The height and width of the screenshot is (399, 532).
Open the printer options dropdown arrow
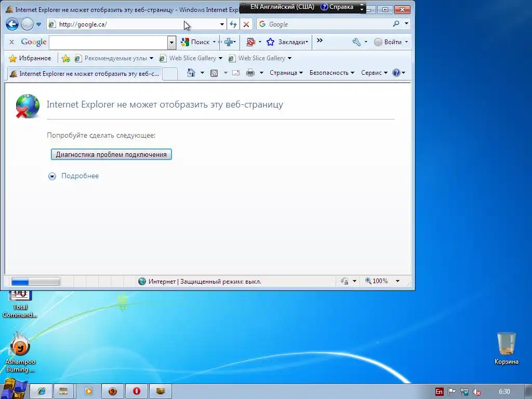pyautogui.click(x=261, y=73)
